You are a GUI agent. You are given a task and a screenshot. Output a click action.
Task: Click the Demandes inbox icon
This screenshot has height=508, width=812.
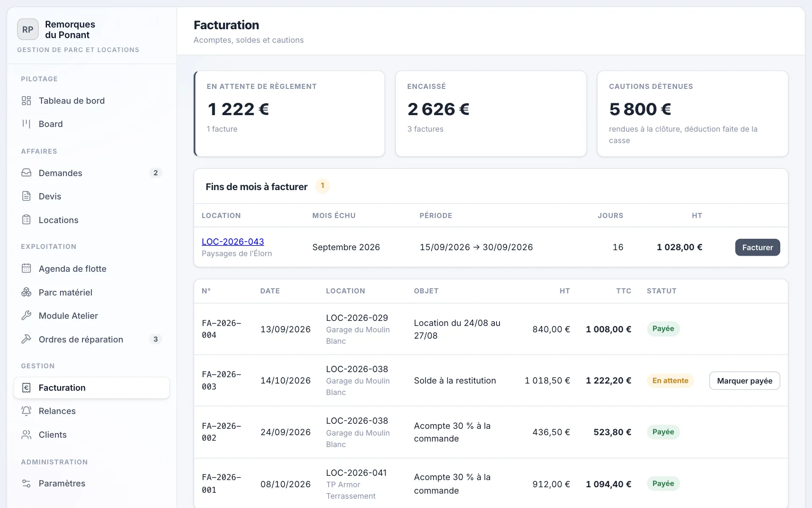pos(26,173)
